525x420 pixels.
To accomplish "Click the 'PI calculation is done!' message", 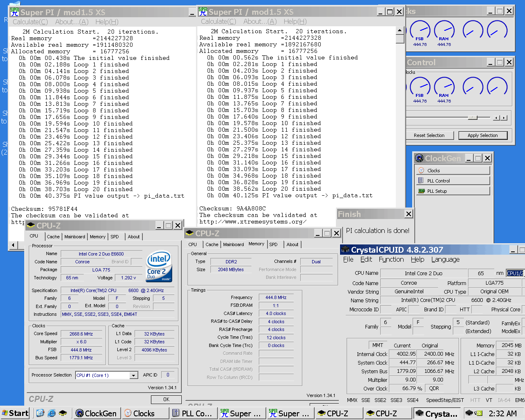I will (377, 231).
